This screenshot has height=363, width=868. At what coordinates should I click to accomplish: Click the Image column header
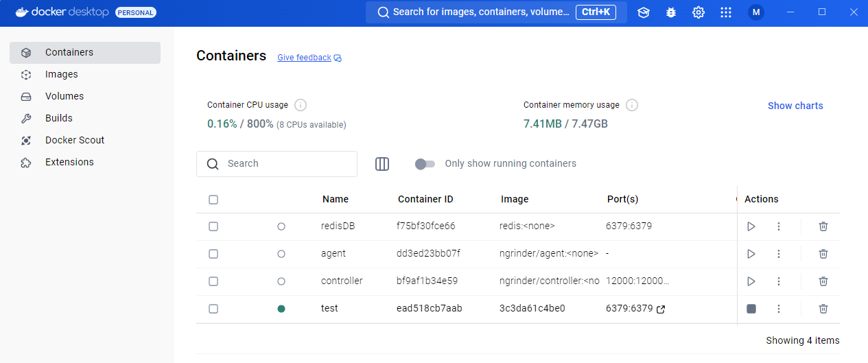(515, 199)
